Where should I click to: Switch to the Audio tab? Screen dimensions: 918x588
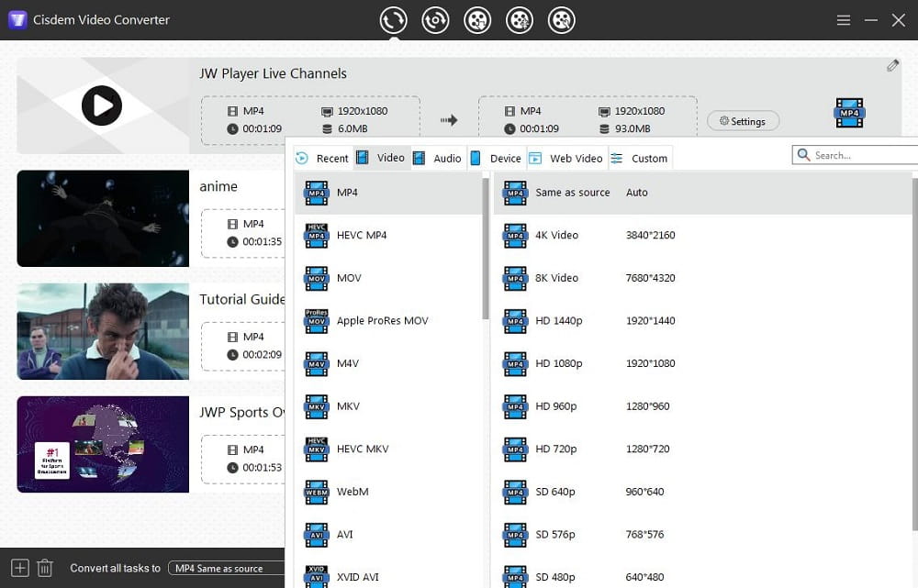click(438, 158)
